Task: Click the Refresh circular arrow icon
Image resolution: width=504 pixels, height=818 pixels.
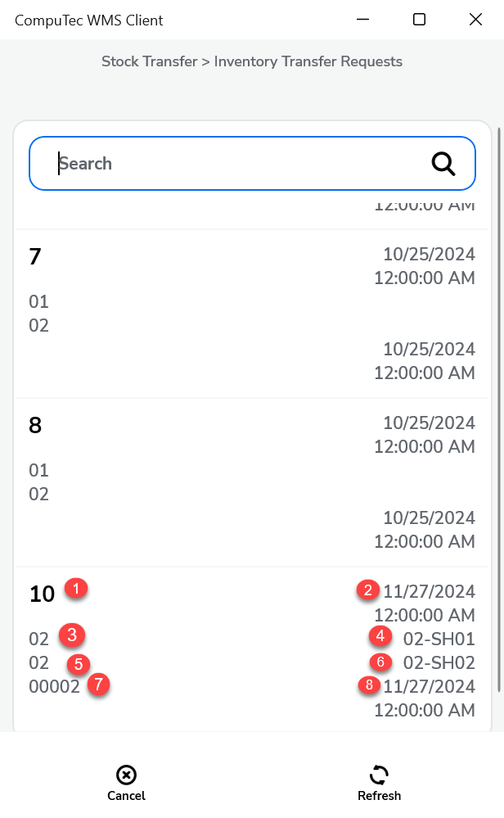Action: 379,775
